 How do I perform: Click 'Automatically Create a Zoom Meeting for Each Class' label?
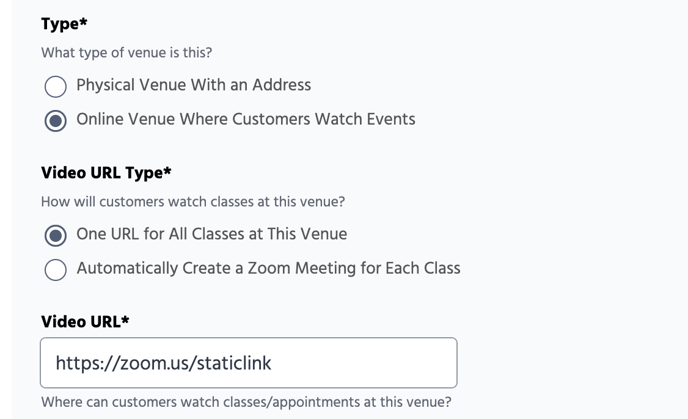[x=269, y=268]
